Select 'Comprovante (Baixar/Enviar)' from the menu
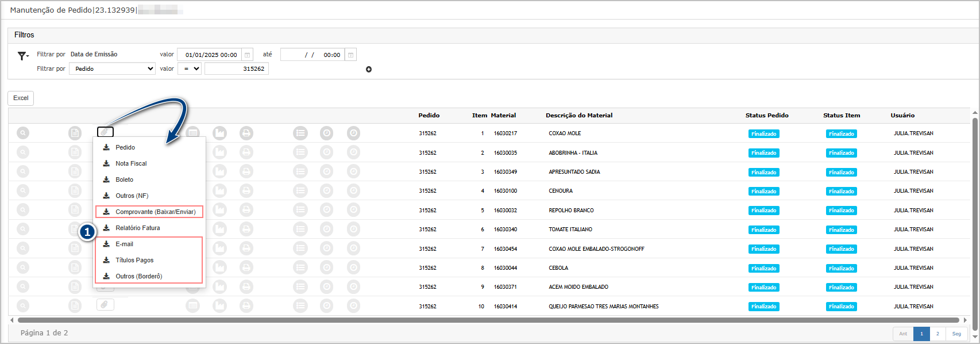Viewport: 980px width, 344px height. point(155,212)
